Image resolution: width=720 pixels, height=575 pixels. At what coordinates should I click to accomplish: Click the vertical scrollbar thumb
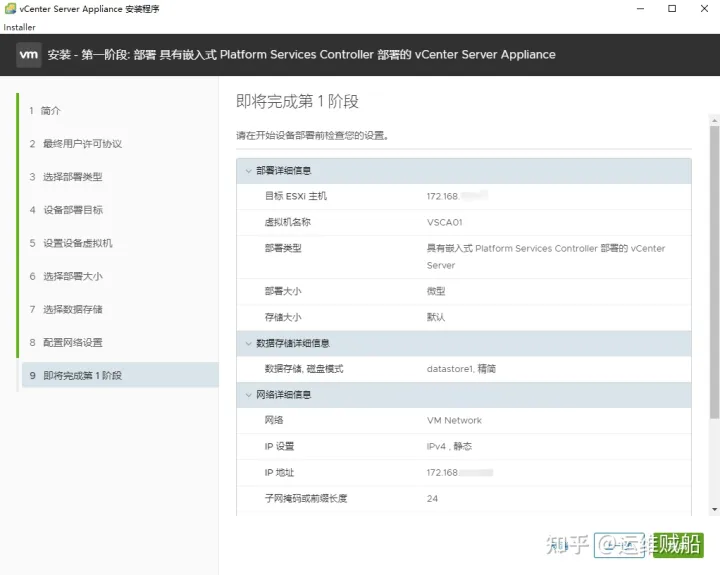(x=714, y=270)
